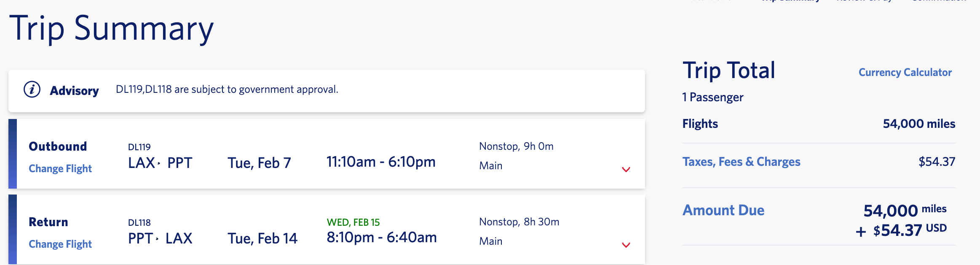Click the plus sign in Amount Due

pos(861,232)
